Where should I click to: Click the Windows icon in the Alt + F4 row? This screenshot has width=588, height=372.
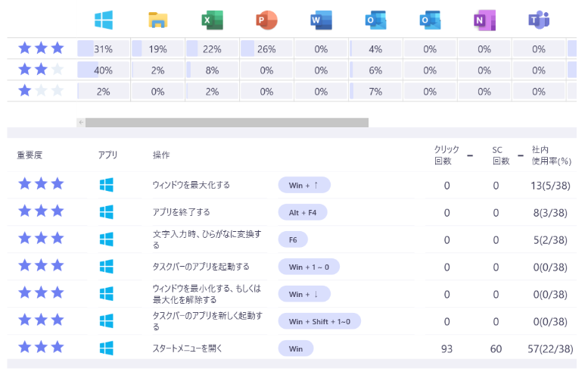(x=107, y=212)
